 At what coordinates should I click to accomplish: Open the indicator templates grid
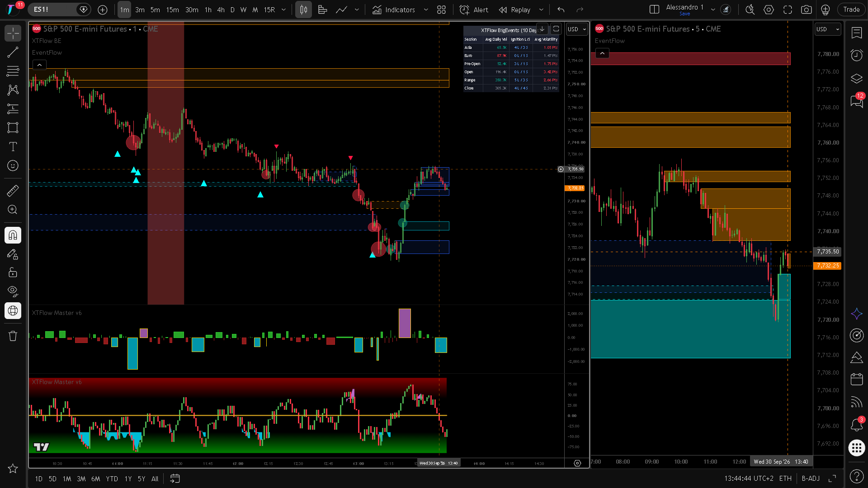tap(442, 9)
